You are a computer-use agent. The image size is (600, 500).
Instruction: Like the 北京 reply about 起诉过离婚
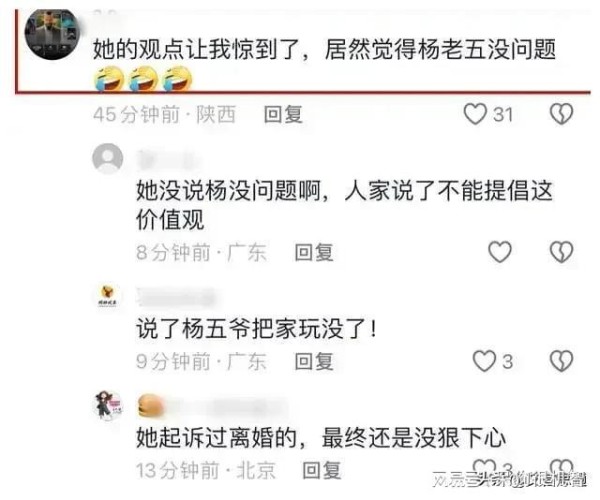pos(484,467)
